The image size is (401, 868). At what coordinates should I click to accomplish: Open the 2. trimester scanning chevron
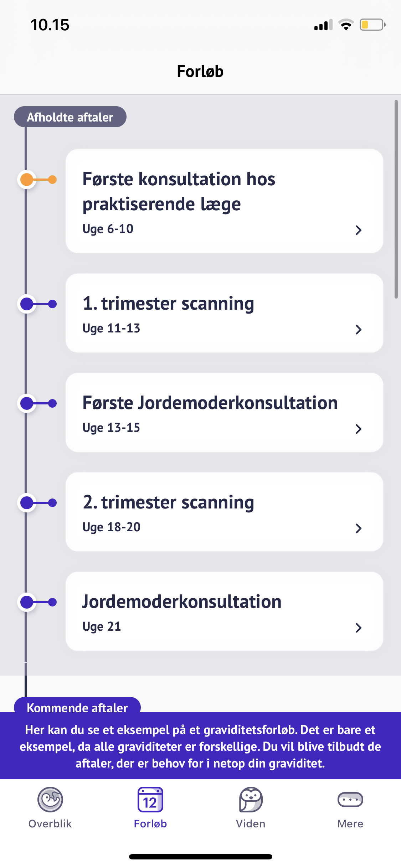point(359,528)
